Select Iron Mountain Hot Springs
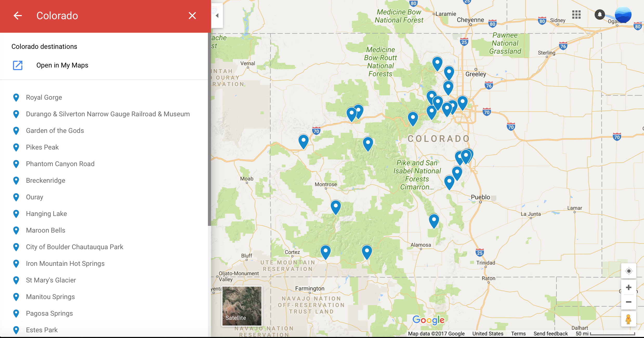The width and height of the screenshot is (644, 338). [65, 263]
